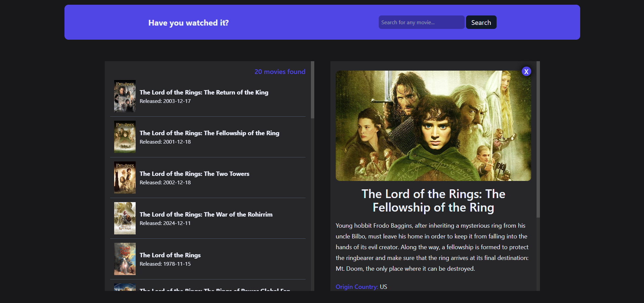Click 'Released: 2002-12-18' text
The width and height of the screenshot is (644, 303).
[165, 182]
